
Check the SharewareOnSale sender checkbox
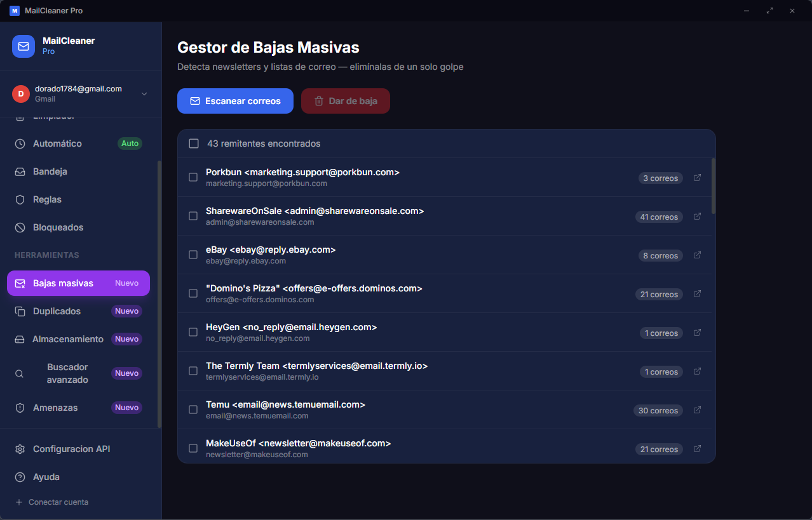(193, 216)
